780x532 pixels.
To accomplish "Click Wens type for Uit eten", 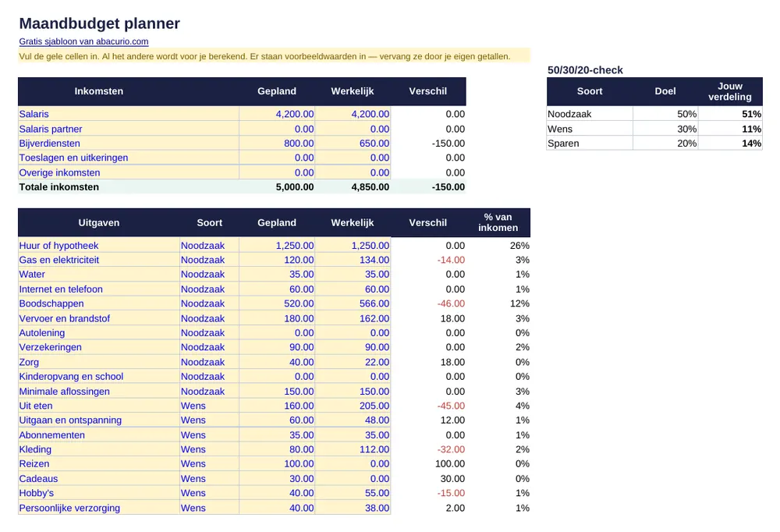I will click(x=209, y=406).
